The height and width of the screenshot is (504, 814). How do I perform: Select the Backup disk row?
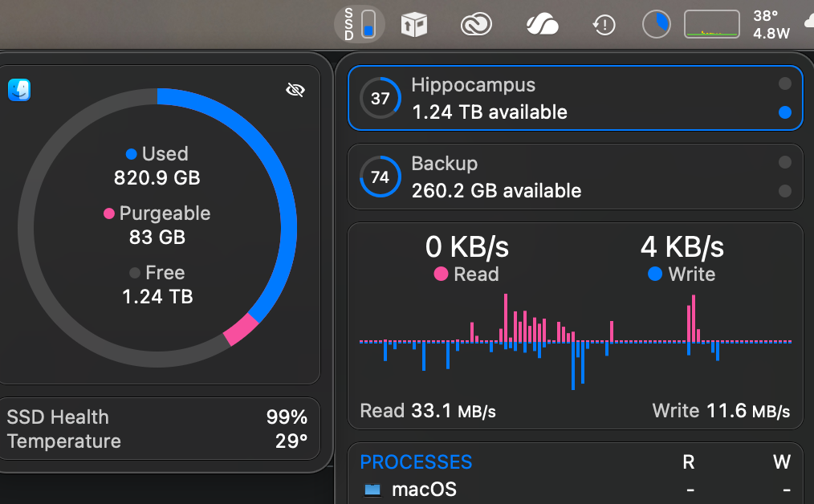pos(562,177)
